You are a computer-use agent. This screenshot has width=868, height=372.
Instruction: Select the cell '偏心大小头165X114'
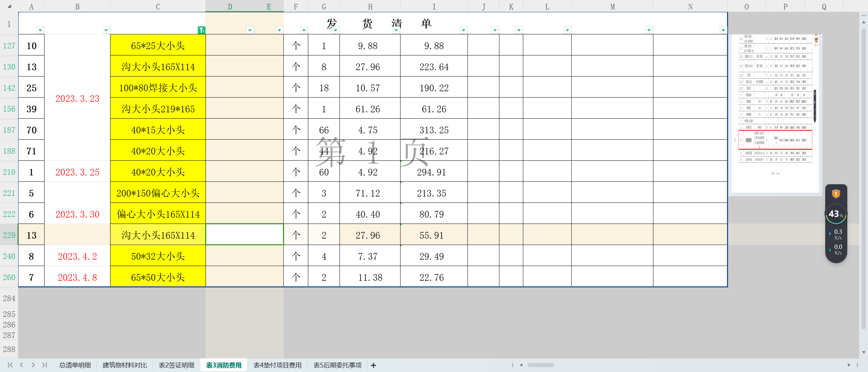coord(158,214)
